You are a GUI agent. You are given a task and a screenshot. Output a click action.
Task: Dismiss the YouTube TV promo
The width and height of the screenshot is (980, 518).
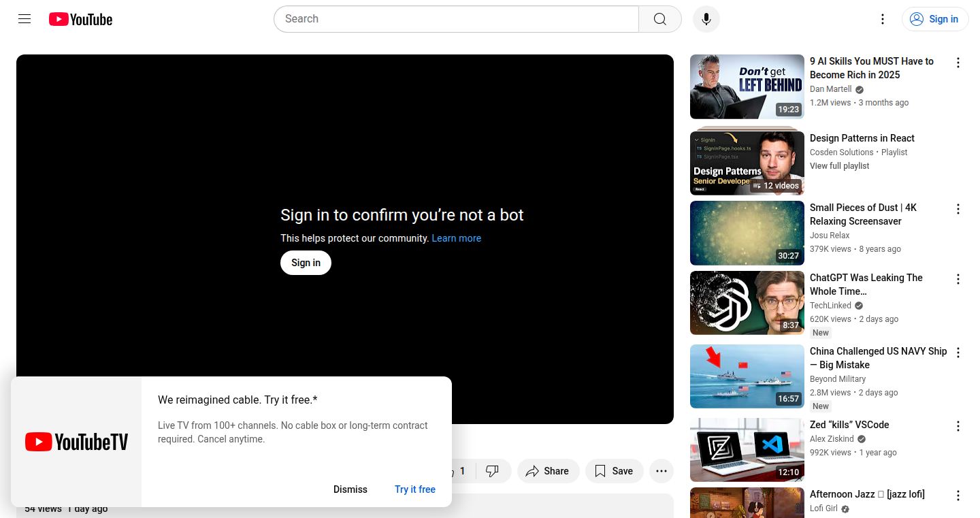coord(350,489)
